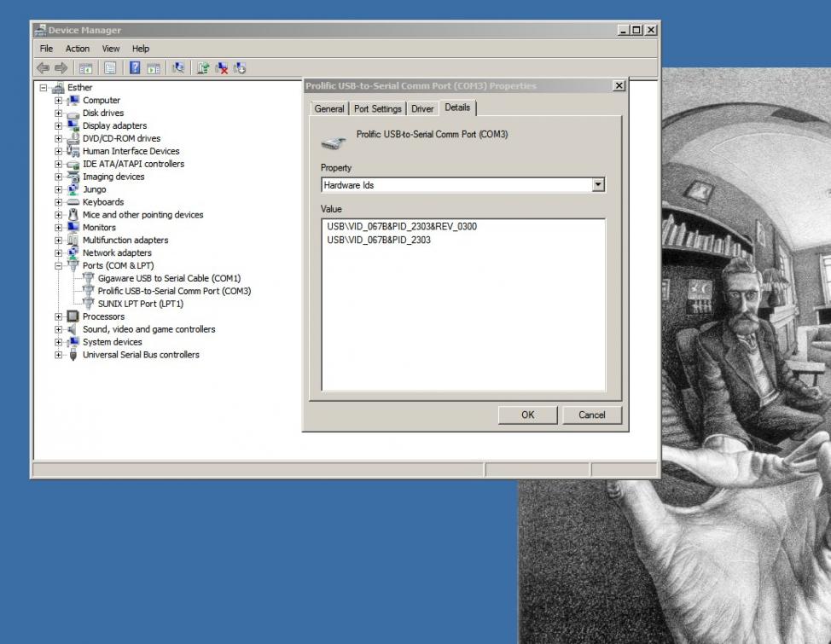Expand the Human Interface Devices node
This screenshot has width=831, height=644.
point(58,151)
